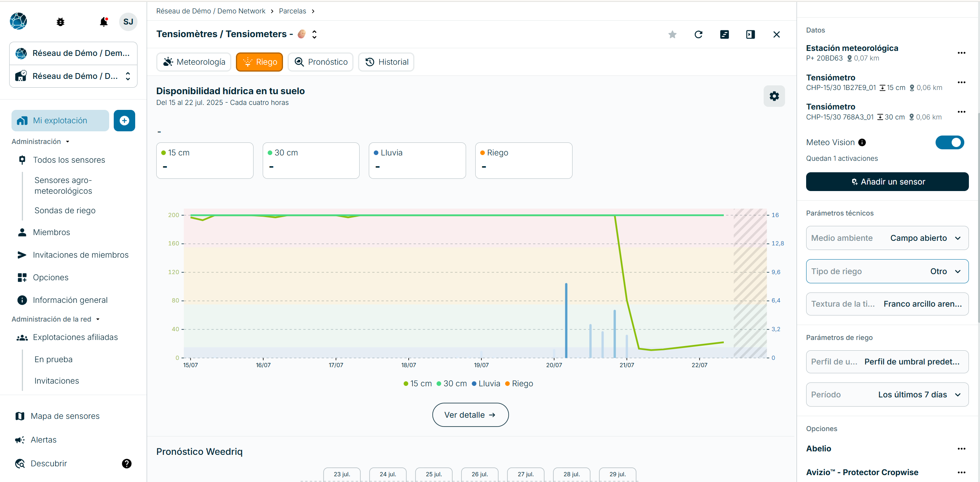Open Sensores agro-meteorológicos
Screen dimensions: 980x482
63,186
